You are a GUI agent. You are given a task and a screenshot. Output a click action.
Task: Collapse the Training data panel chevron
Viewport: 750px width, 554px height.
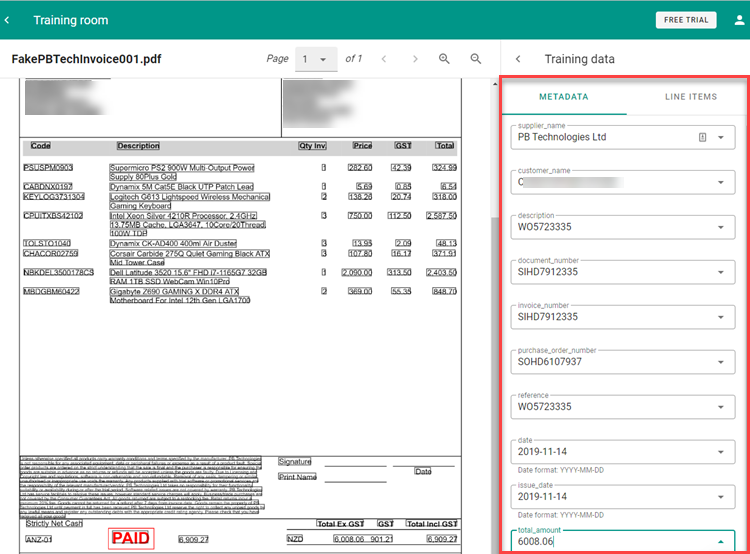pyautogui.click(x=518, y=59)
